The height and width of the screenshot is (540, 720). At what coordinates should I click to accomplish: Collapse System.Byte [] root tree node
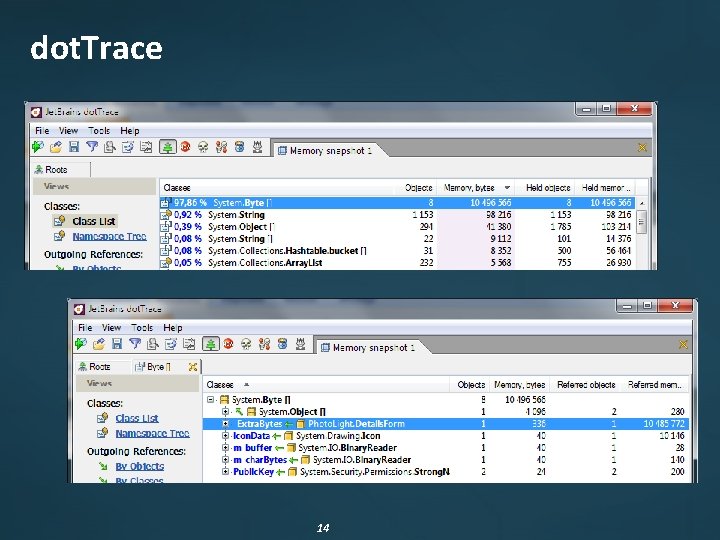click(x=210, y=399)
